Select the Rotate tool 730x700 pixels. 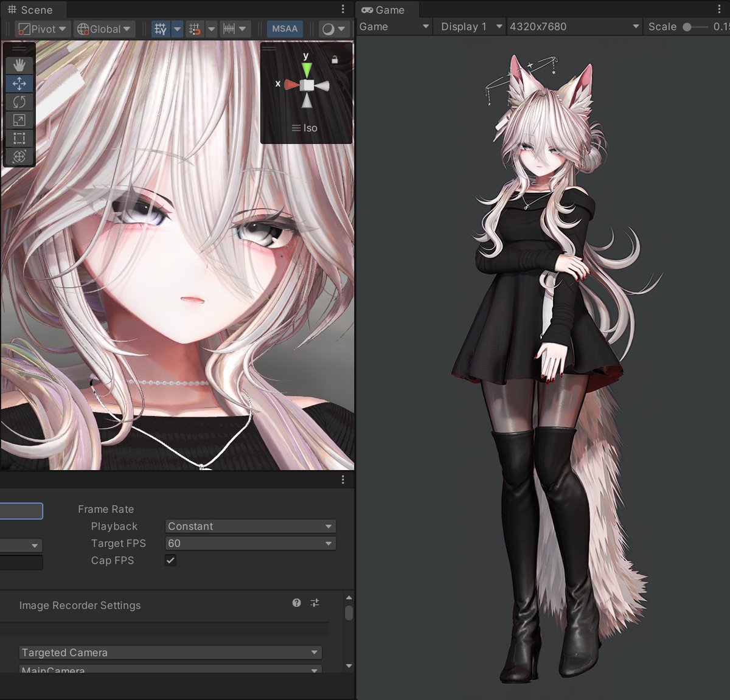point(19,102)
